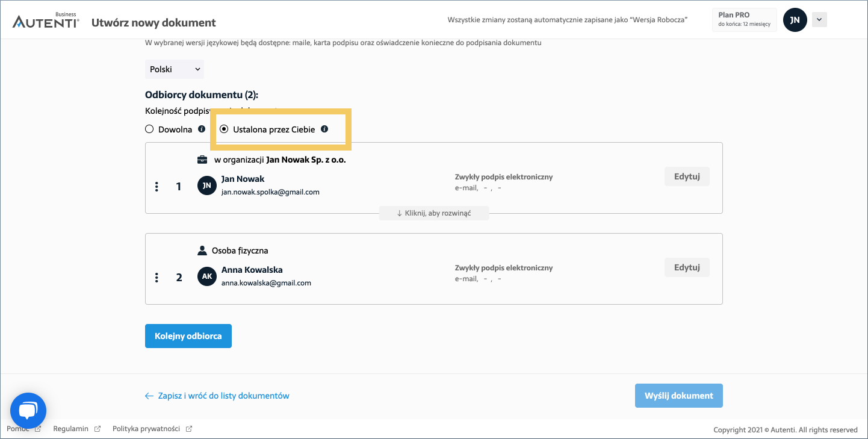
Task: Click the Autenti Business logo
Action: pyautogui.click(x=46, y=20)
